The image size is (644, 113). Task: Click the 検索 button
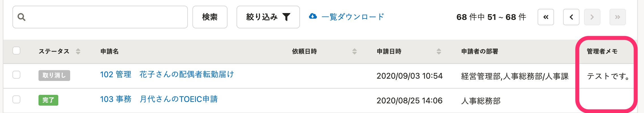tap(210, 17)
